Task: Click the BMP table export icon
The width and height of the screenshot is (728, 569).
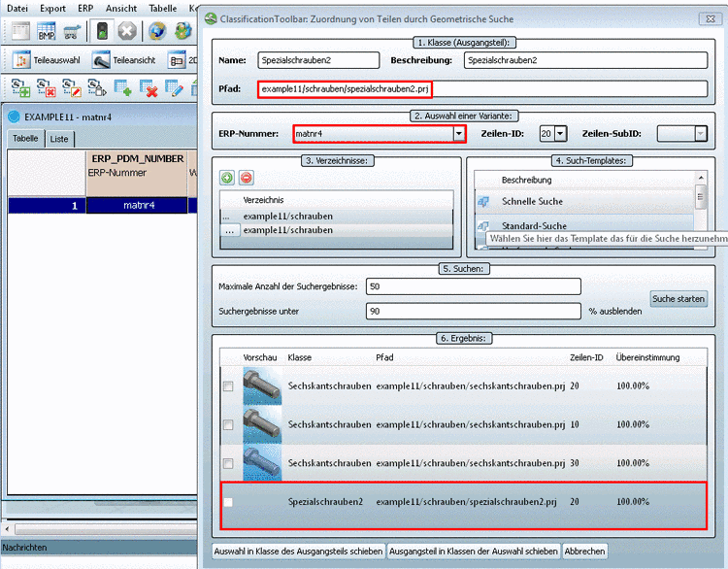Action: coord(46,32)
